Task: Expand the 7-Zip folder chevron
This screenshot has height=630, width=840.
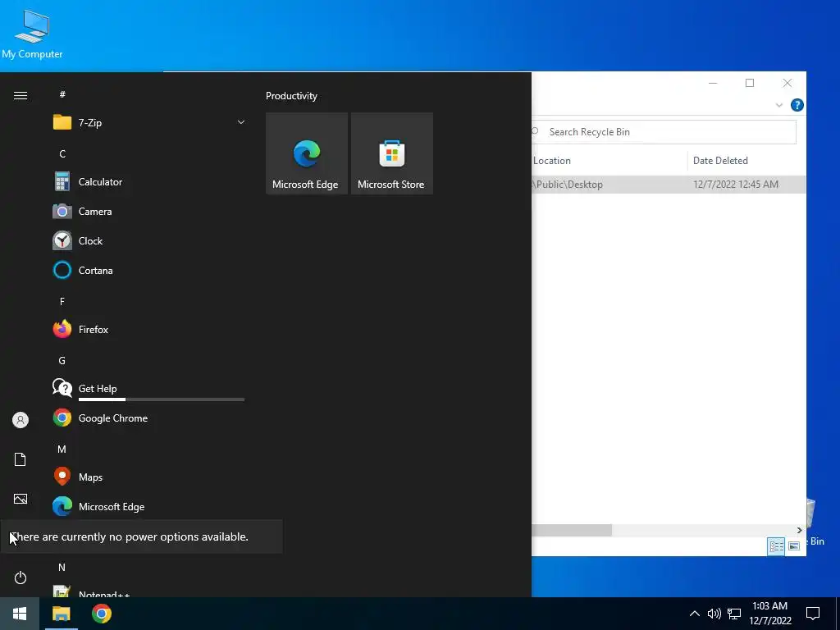Action: pos(241,123)
